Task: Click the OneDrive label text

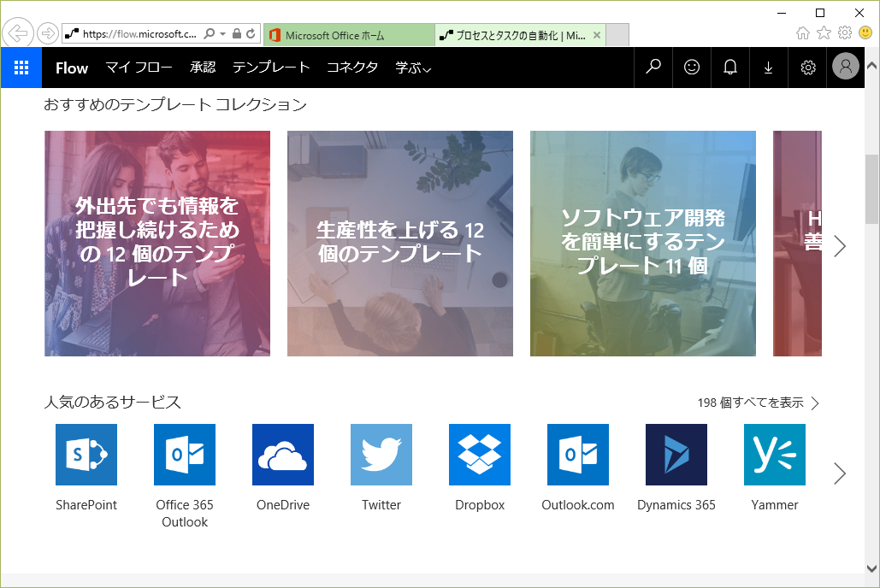Action: 283,505
